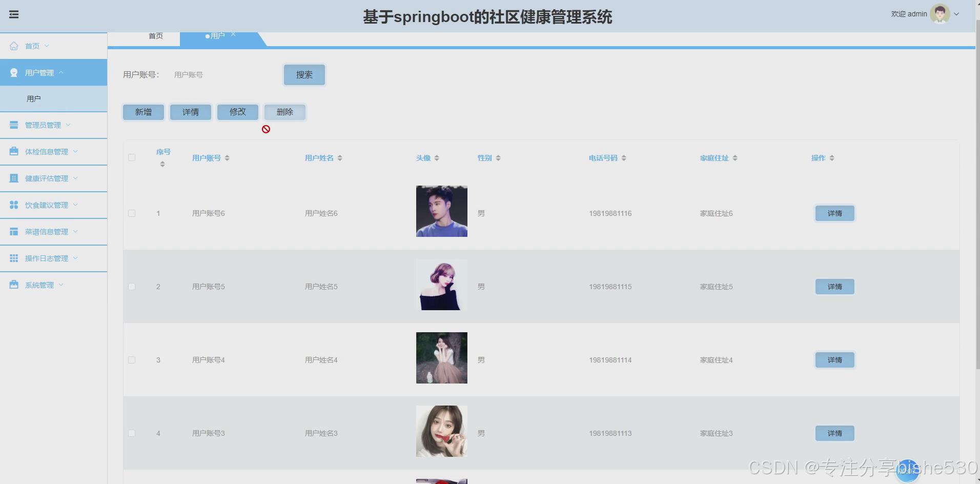Open 详情 for 用户账号6 row
980x484 pixels.
835,213
